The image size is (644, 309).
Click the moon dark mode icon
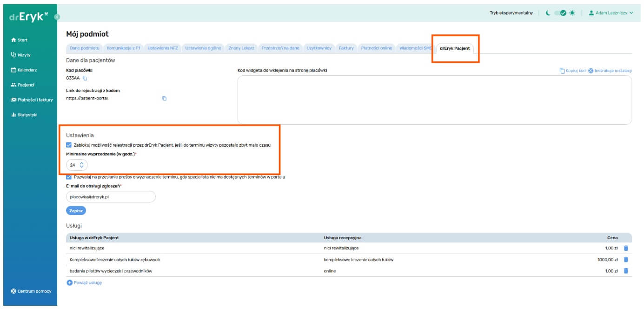click(548, 13)
